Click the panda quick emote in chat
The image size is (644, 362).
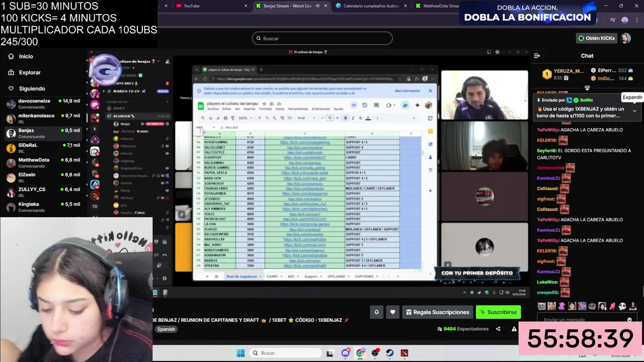tap(622, 306)
